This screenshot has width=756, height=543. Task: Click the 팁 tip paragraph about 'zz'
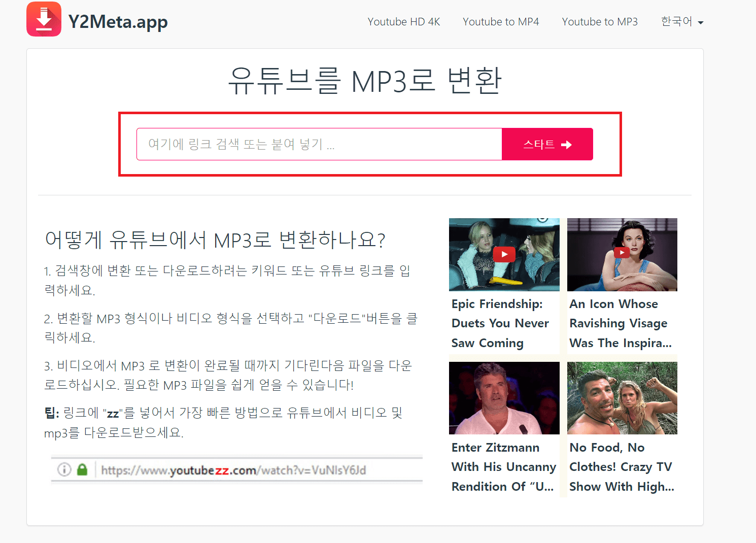tap(223, 422)
